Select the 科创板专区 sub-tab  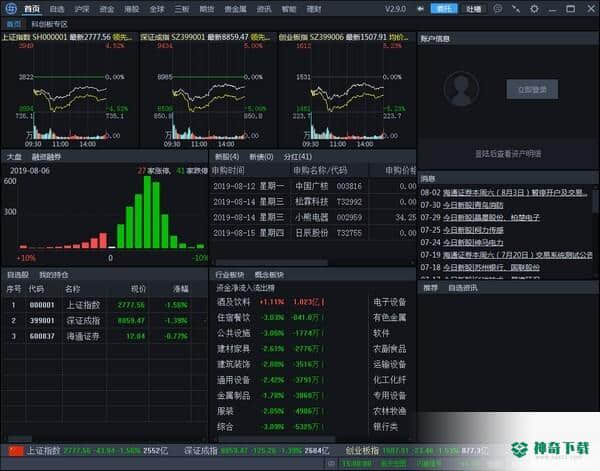49,24
